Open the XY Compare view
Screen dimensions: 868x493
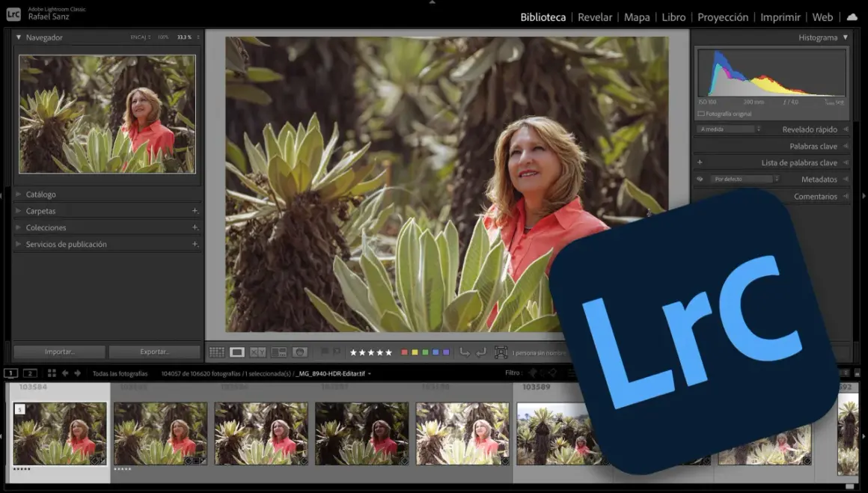257,352
